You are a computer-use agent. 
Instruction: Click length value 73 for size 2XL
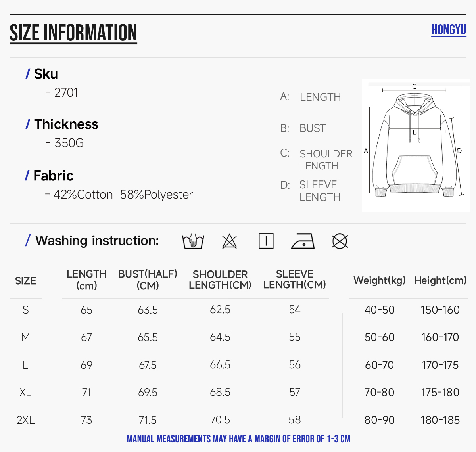pos(86,420)
